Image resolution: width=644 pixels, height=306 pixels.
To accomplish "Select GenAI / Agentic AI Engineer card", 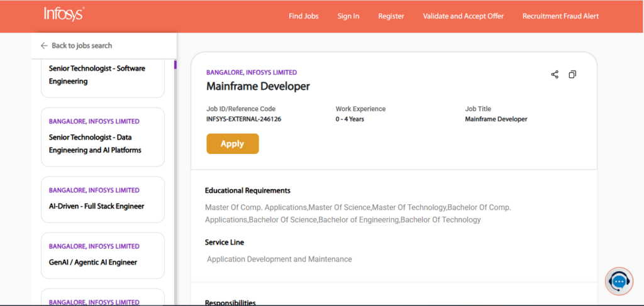I will coord(103,256).
